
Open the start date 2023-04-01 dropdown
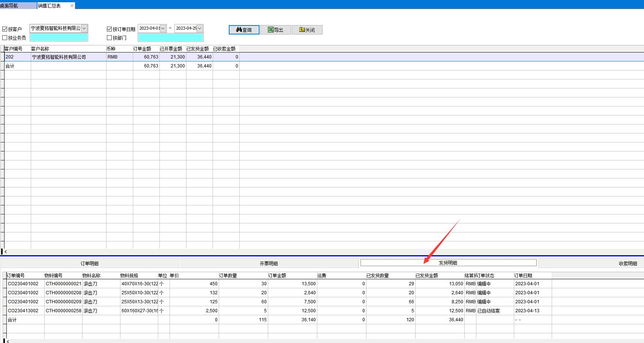[163, 28]
